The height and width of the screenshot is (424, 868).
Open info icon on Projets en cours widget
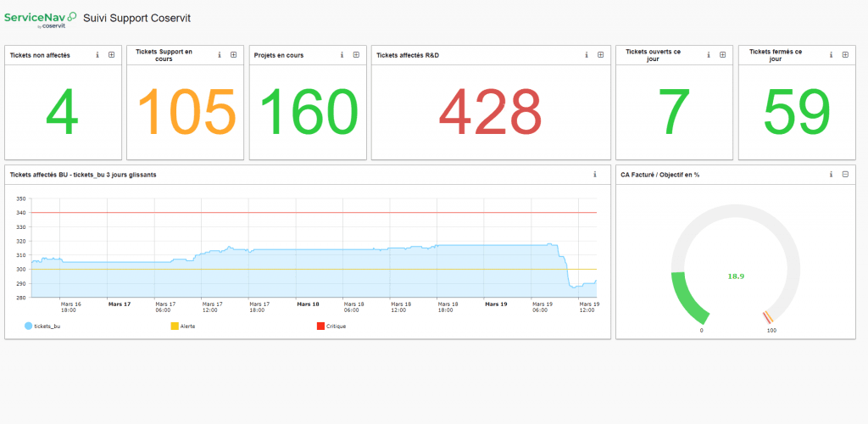click(x=342, y=55)
